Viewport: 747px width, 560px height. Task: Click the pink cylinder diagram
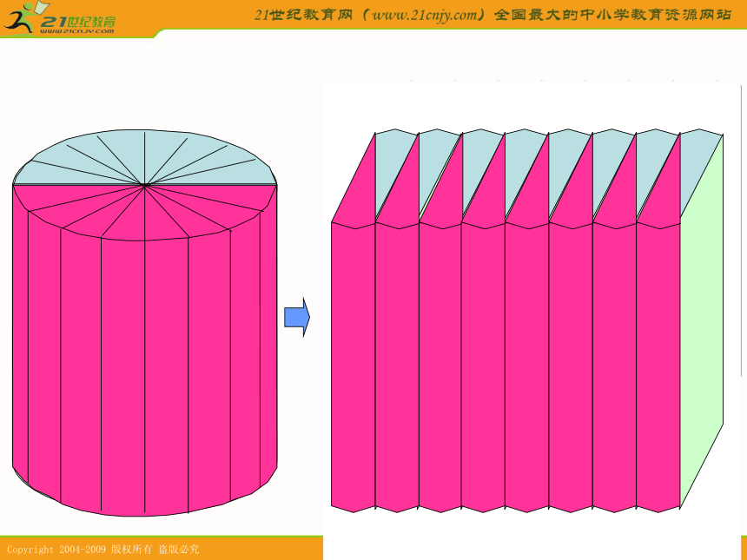(x=145, y=322)
